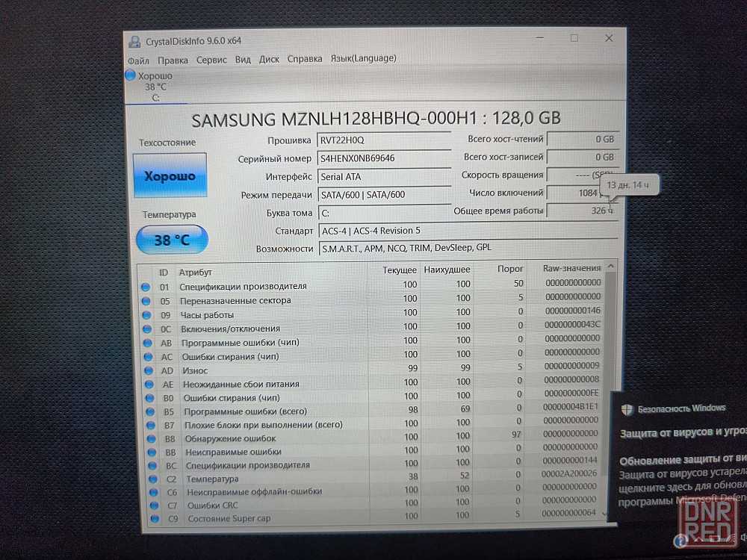Click the Raw-значения column header
The height and width of the screenshot is (560, 747).
pyautogui.click(x=571, y=268)
